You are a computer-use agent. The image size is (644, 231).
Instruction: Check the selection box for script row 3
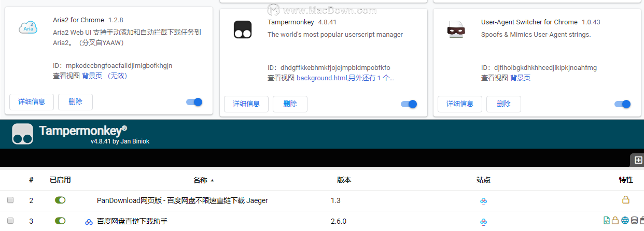(10, 221)
